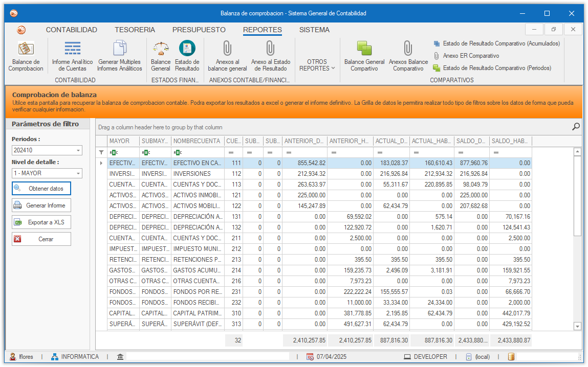Switch to the TESORERIA ribbon tab
Screen dimensions: 588x367
135,30
